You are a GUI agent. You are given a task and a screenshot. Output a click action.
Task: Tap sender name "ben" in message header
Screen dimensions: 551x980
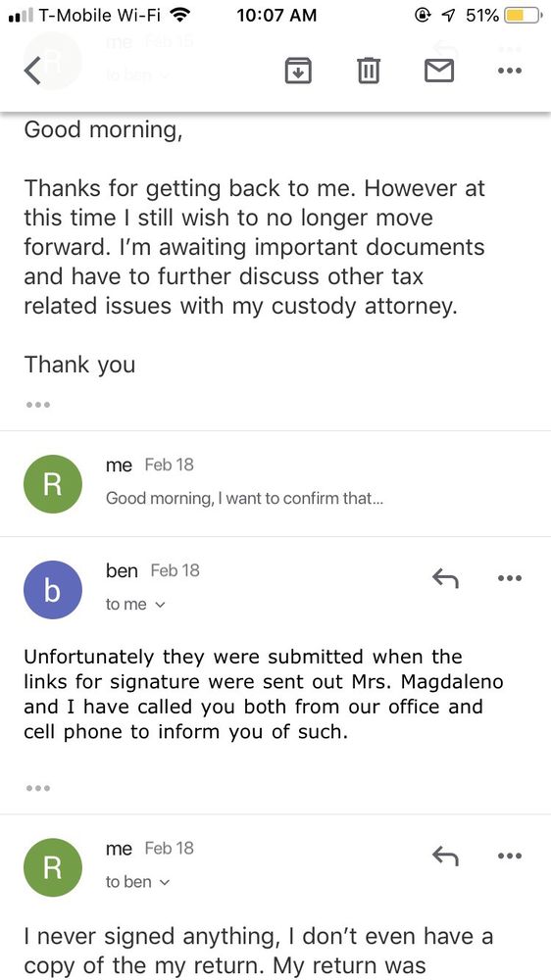point(122,570)
